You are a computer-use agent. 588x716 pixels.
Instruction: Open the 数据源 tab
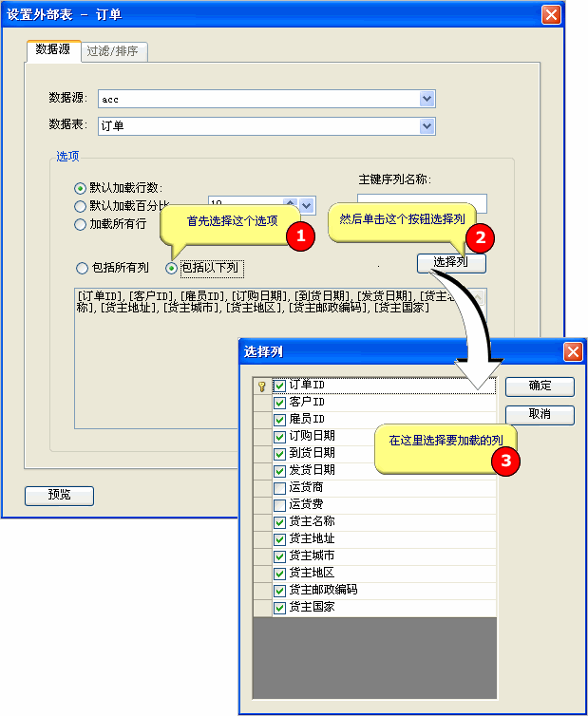52,50
